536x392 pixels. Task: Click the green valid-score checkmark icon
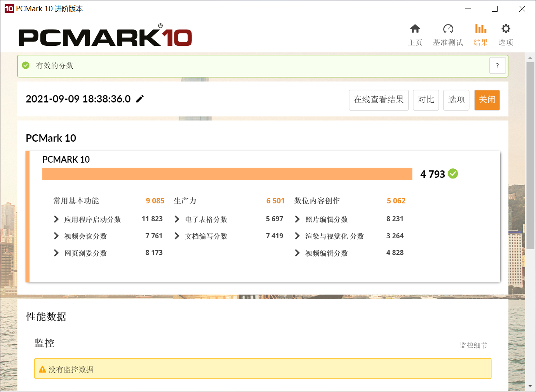coord(26,65)
